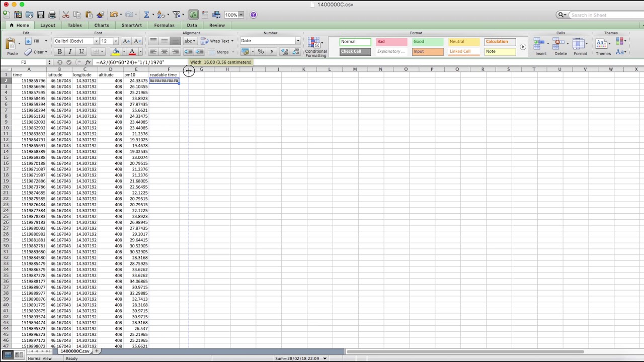Apply the Check Cell style

click(x=355, y=51)
